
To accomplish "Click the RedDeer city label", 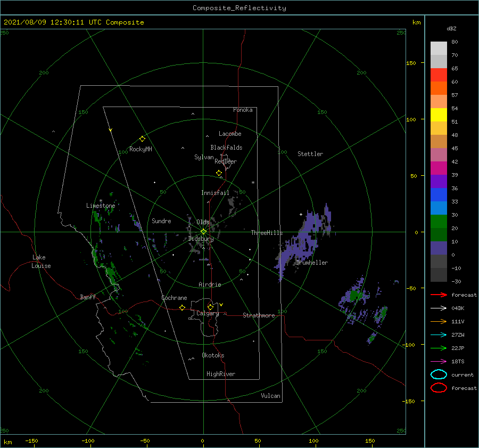I will 226,161.
